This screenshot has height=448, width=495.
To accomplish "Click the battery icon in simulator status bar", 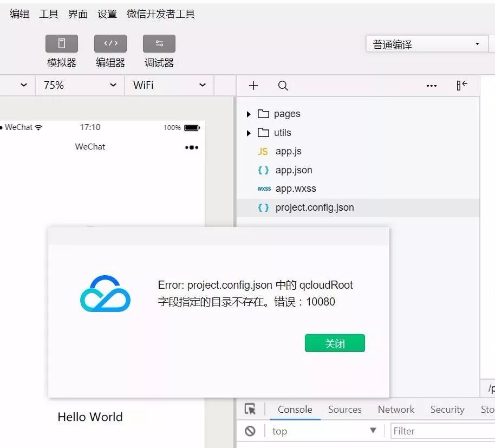I will [192, 128].
